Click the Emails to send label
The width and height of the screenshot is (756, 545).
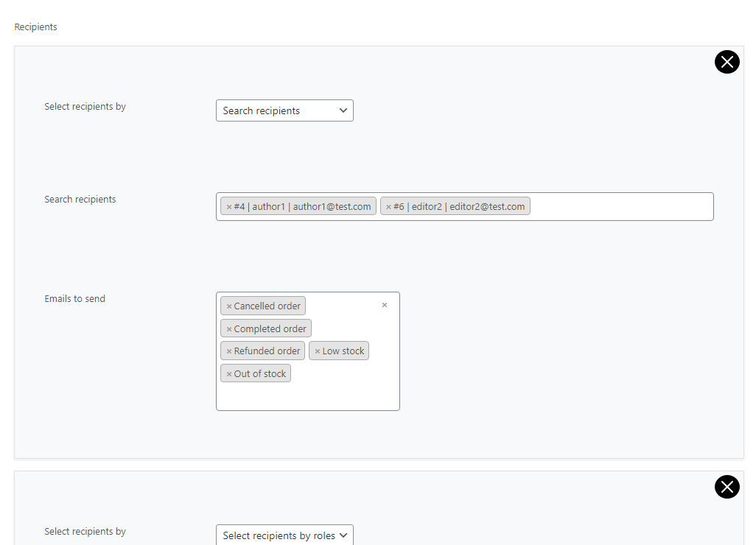click(74, 299)
